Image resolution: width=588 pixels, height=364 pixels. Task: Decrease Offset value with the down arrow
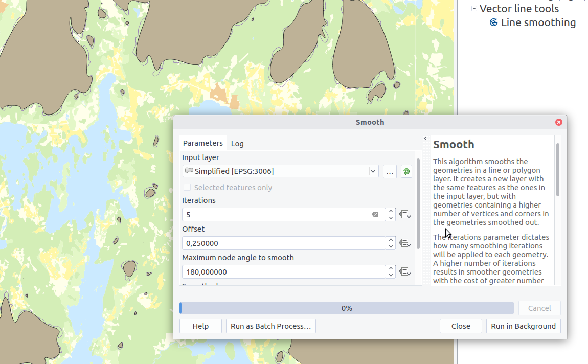point(391,246)
